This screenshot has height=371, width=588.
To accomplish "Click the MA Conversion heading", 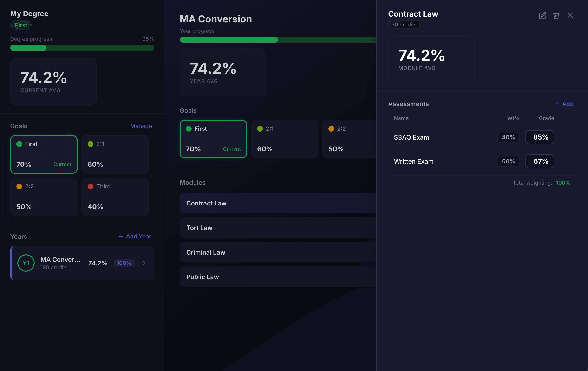I will click(x=216, y=19).
